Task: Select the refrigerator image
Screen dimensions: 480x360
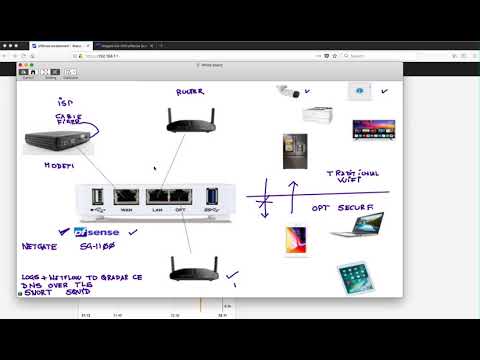Action: pos(295,151)
